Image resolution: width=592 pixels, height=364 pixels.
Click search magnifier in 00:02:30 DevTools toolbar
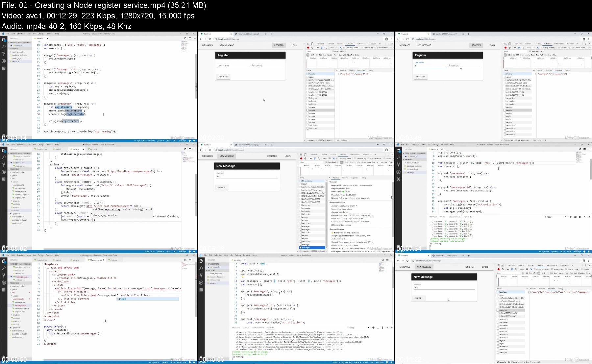326,48
